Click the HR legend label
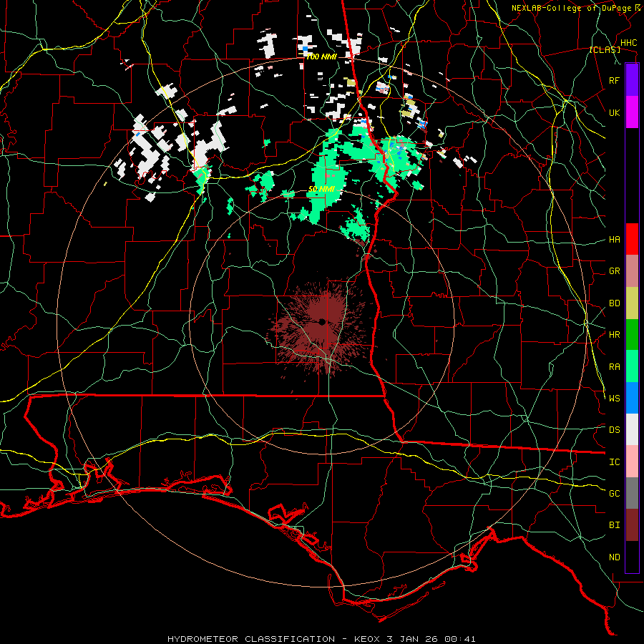Viewport: 644px width, 644px height. pyautogui.click(x=615, y=335)
